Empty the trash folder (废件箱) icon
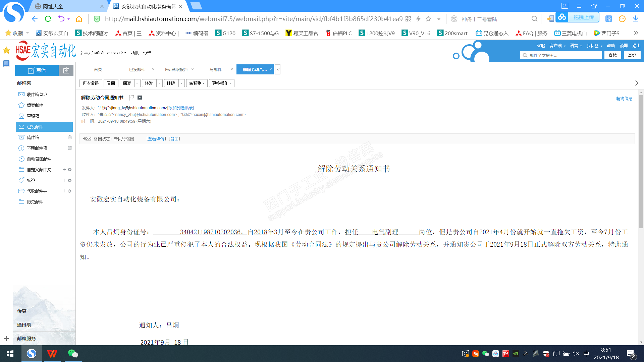The width and height of the screenshot is (644, 362). [70, 137]
